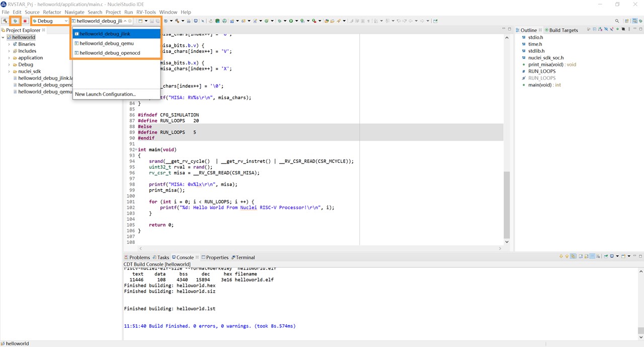Switch to the Properties tab
The height and width of the screenshot is (347, 644).
(x=214, y=257)
